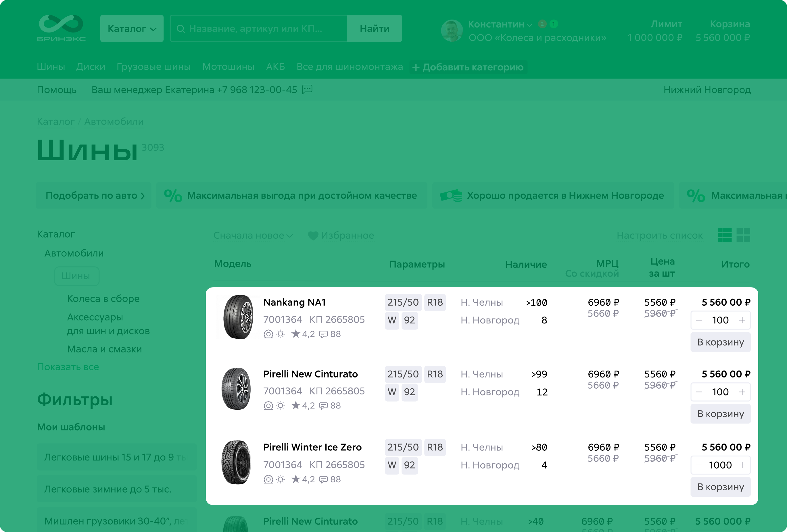Increase Pirelli Winter Ice Zero quantity
The height and width of the screenshot is (532, 787).
click(x=742, y=465)
